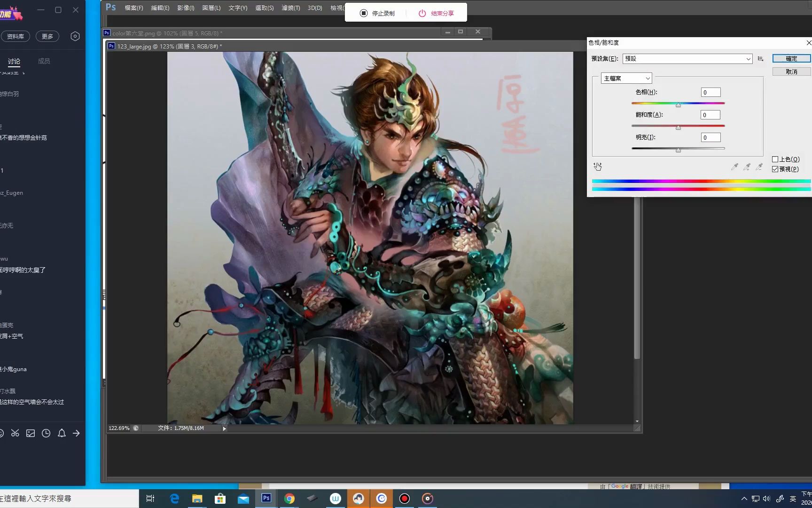Click the white round W app icon on taskbar

[x=336, y=499]
